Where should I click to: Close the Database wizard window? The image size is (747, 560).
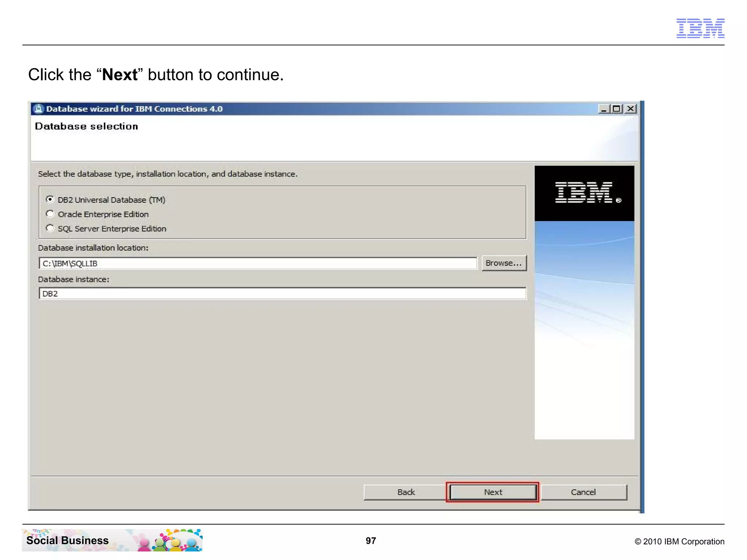pos(630,109)
